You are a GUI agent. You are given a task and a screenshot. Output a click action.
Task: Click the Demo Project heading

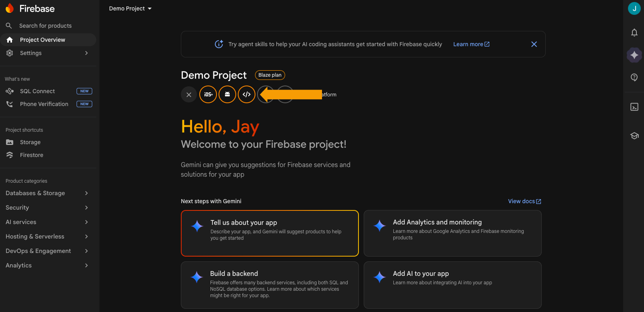click(x=214, y=75)
